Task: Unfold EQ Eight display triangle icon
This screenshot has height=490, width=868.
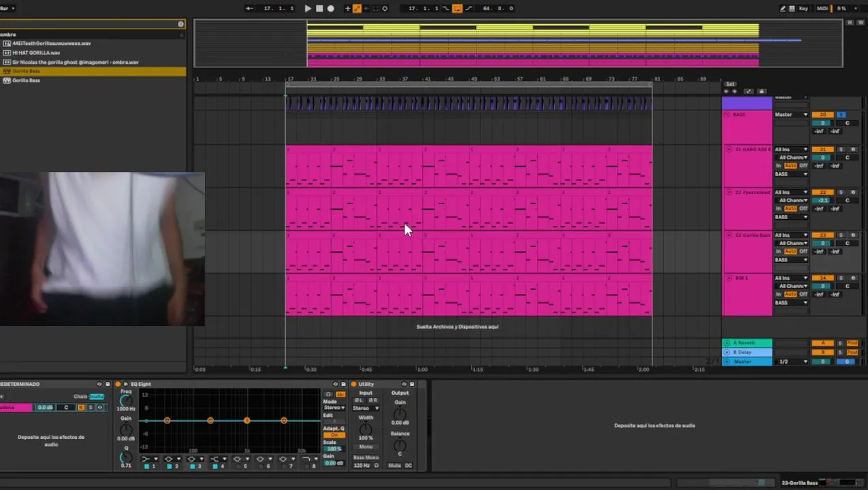Action: [126, 384]
